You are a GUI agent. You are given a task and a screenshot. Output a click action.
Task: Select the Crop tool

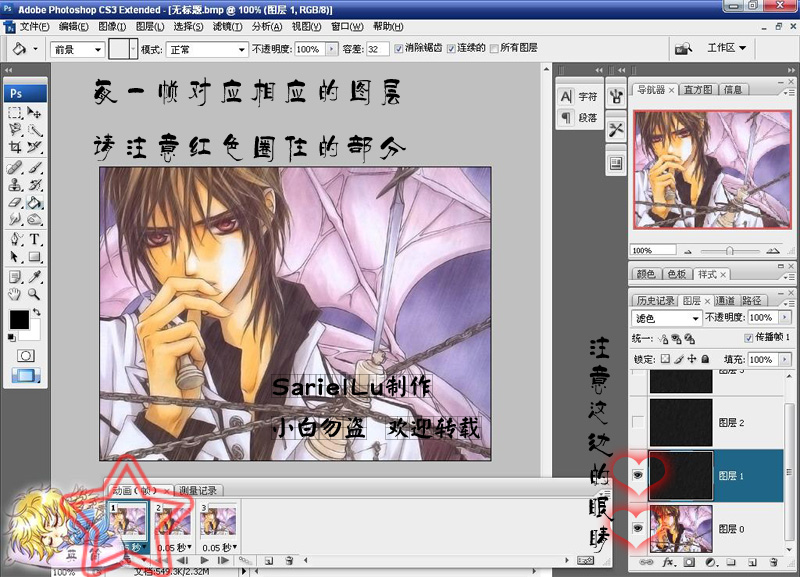point(15,147)
